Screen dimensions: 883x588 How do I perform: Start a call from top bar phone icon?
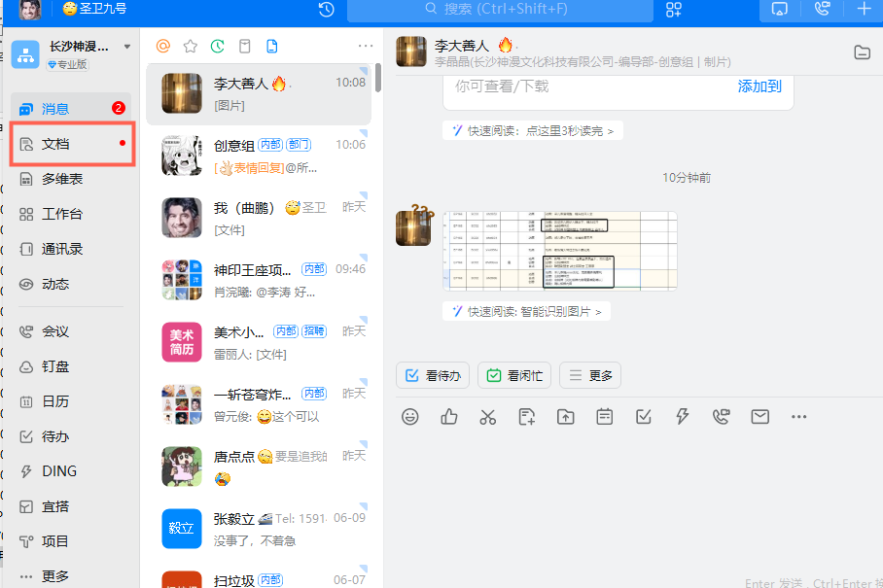click(x=822, y=9)
